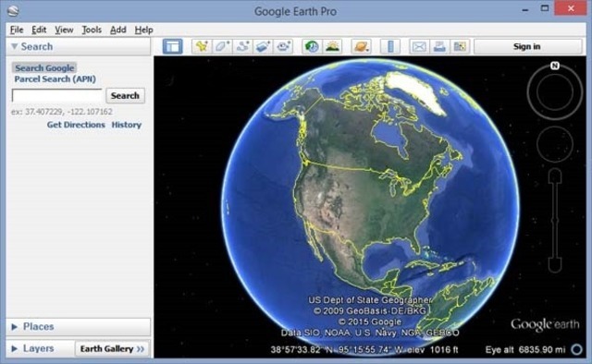Open the View menu
Viewport: 592px width, 364px height.
tap(64, 30)
